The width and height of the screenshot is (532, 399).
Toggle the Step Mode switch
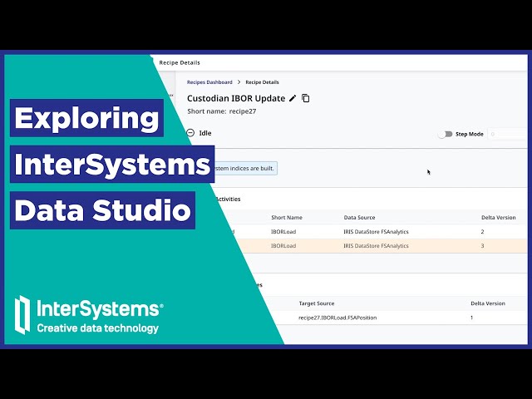tap(446, 134)
